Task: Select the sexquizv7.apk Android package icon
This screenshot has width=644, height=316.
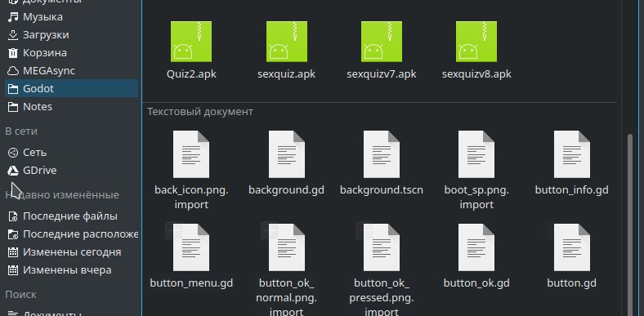Action: click(382, 42)
